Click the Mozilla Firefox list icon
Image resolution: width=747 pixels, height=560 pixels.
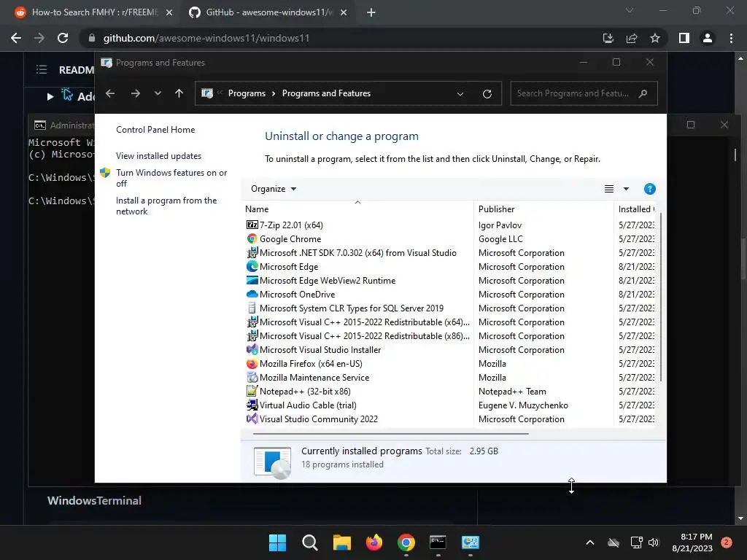pos(252,363)
